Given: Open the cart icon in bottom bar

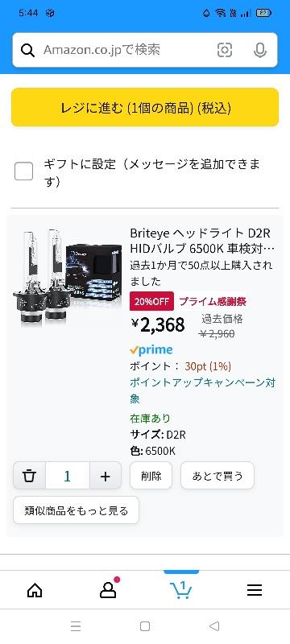Looking at the screenshot, I should pos(180,590).
